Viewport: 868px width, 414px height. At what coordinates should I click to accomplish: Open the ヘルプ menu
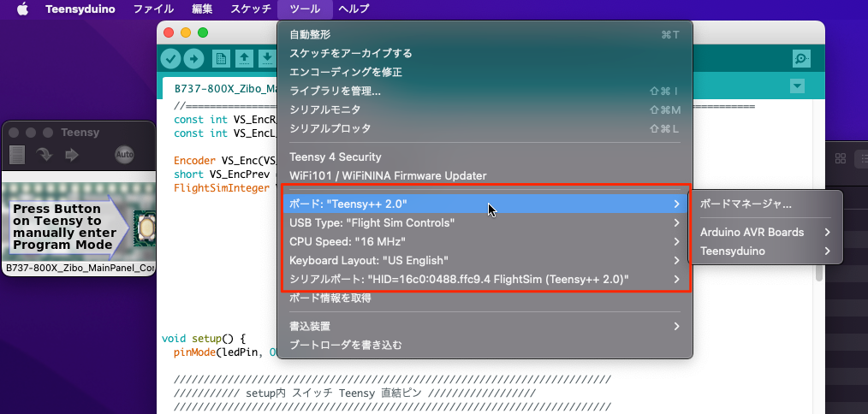(x=354, y=9)
